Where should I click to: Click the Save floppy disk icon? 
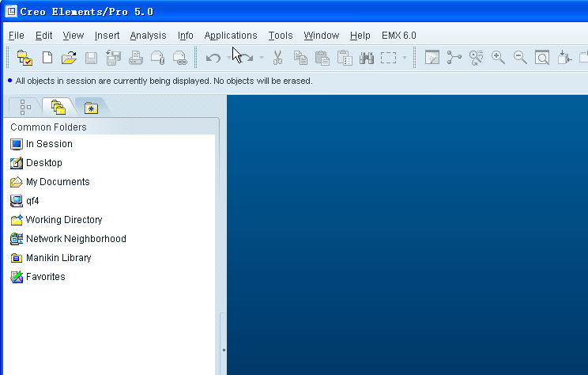tap(91, 59)
